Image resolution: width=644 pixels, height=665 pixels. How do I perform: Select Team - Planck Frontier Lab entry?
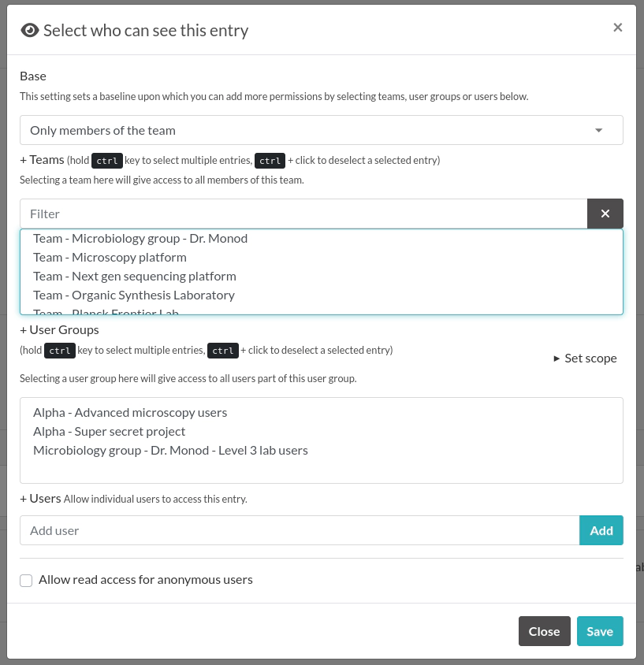106,312
